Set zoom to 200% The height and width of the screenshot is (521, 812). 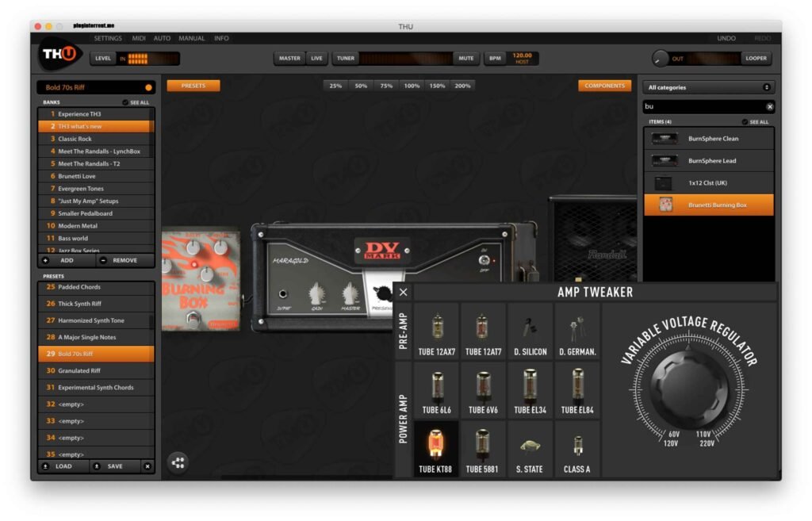tap(462, 86)
